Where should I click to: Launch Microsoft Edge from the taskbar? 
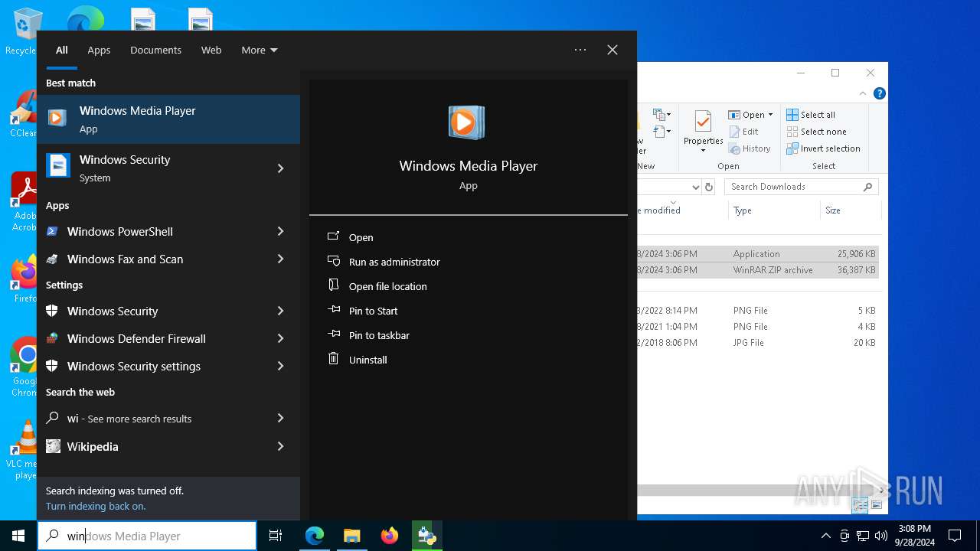point(315,536)
